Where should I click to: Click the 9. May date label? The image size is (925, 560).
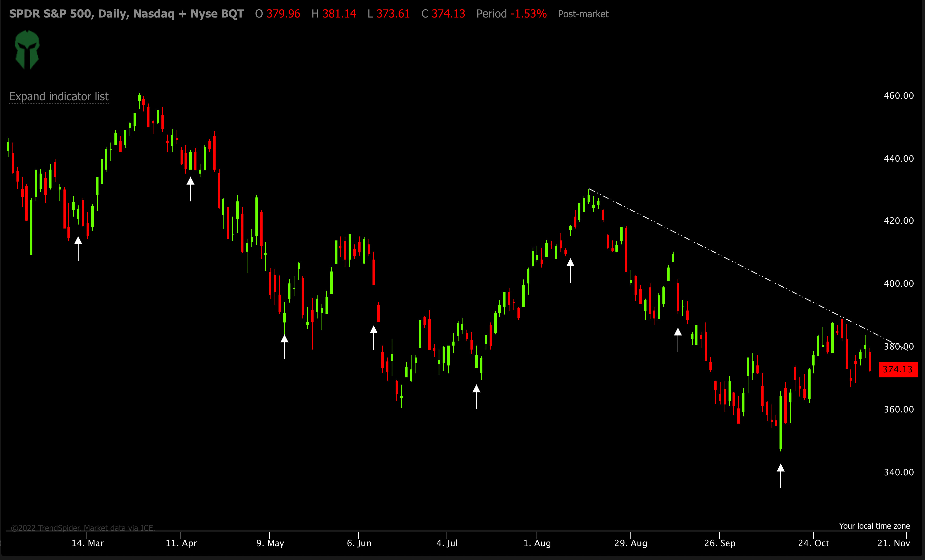pos(270,543)
